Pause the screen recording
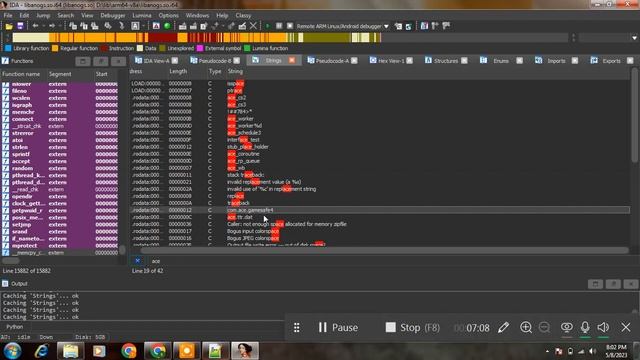The height and width of the screenshot is (360, 640). click(x=338, y=327)
